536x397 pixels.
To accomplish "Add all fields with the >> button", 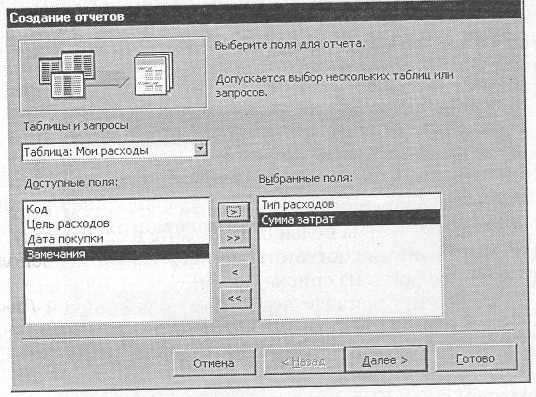I will click(x=234, y=238).
